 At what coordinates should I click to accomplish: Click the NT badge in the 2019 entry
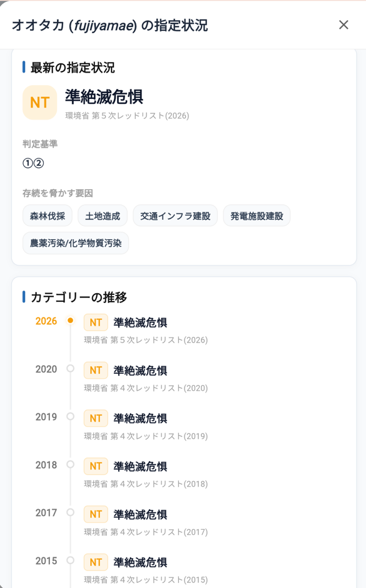[x=96, y=418]
